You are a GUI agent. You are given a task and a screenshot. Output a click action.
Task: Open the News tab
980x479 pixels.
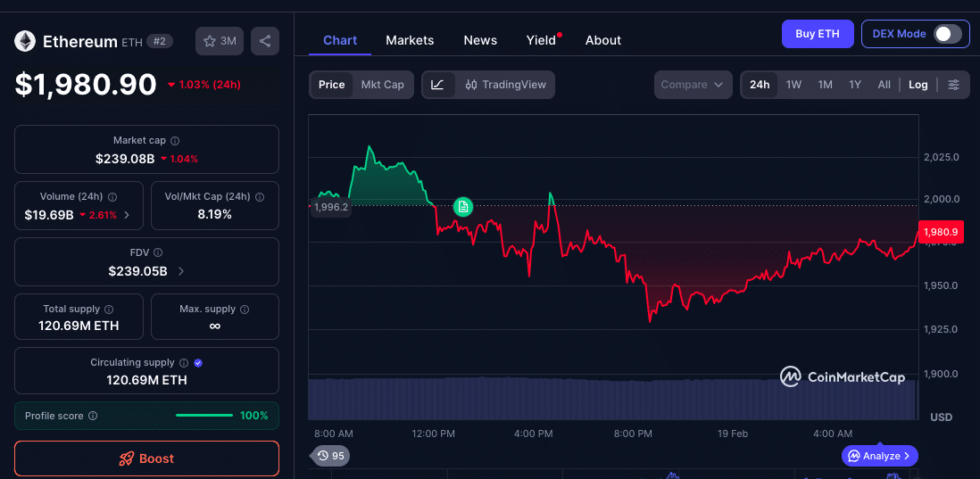pos(480,40)
